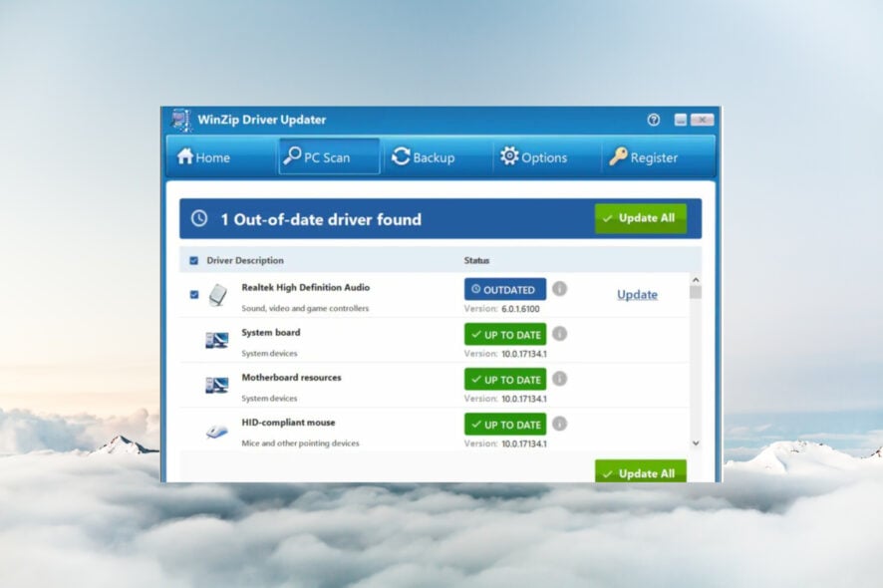Minimize the WinZip Driver Updater window
883x588 pixels.
pyautogui.click(x=681, y=120)
